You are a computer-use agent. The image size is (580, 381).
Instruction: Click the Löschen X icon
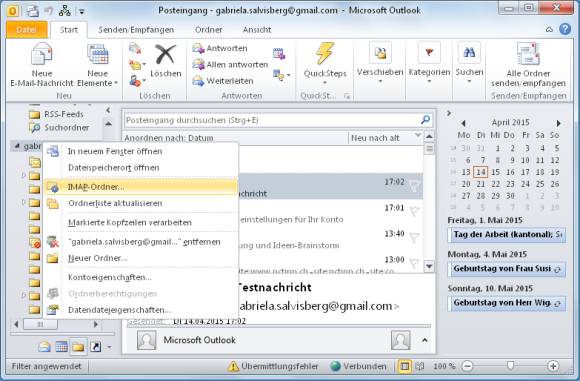(x=165, y=54)
